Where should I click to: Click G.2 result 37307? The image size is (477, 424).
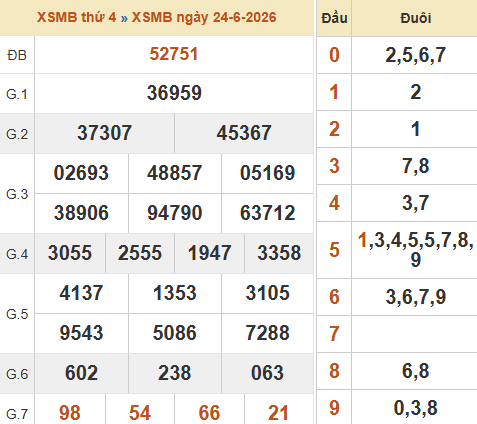(x=105, y=133)
